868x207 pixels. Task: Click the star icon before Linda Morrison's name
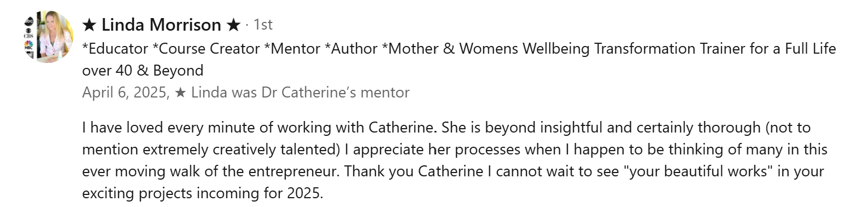89,25
